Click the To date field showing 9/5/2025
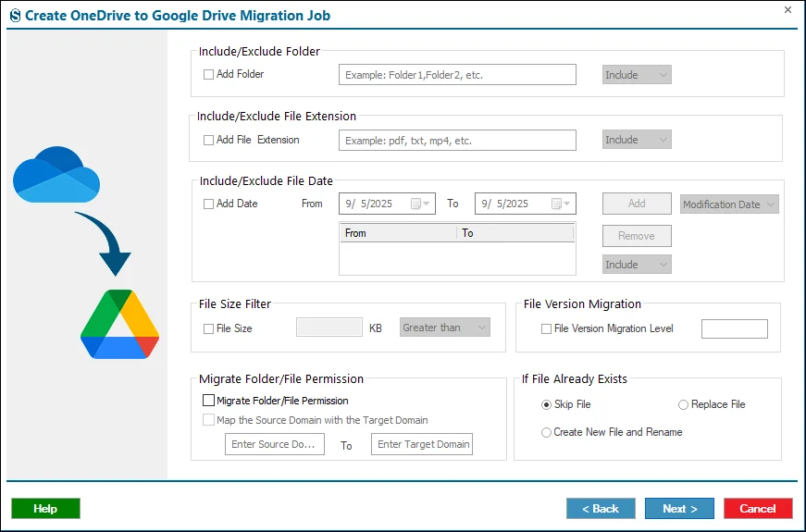806x532 pixels. point(526,204)
